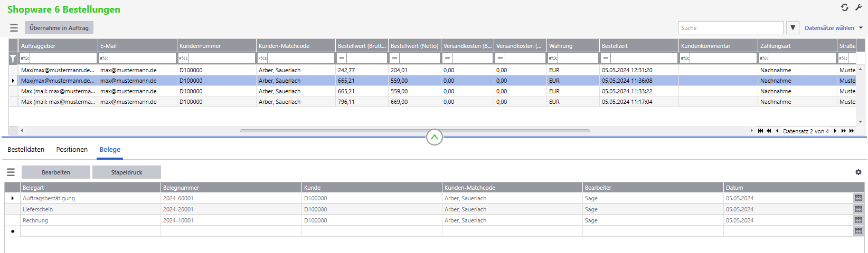Click the Bearbeiten button

tap(56, 172)
